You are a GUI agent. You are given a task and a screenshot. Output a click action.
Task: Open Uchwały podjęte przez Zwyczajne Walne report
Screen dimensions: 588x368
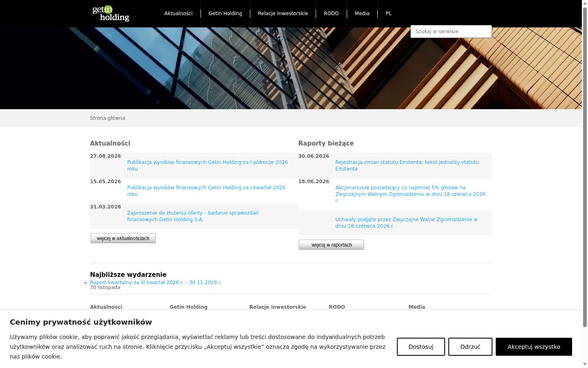(406, 223)
